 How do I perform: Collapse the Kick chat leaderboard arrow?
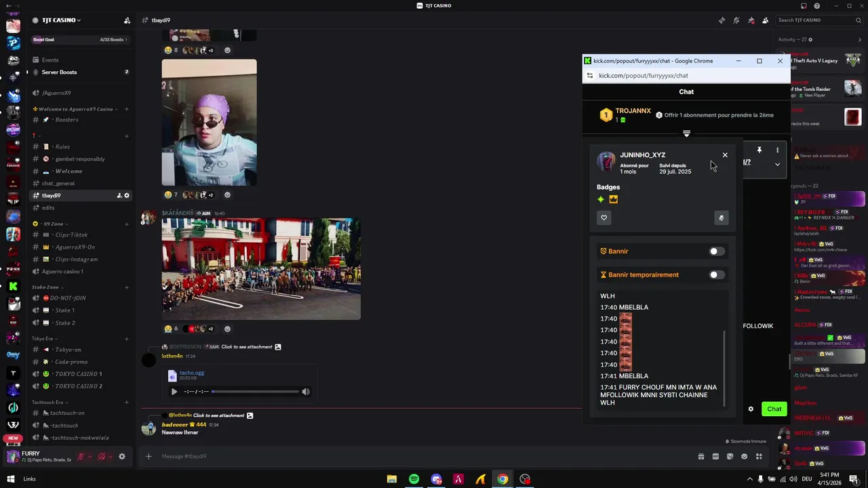tap(686, 134)
